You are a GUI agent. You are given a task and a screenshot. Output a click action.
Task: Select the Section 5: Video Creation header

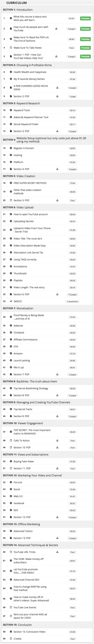tap(47, 176)
